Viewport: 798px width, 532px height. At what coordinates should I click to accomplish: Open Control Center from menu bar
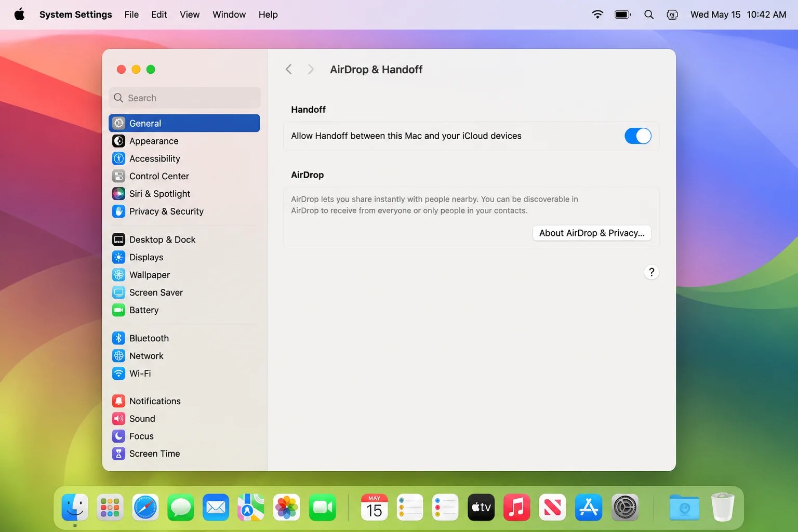[x=672, y=15]
